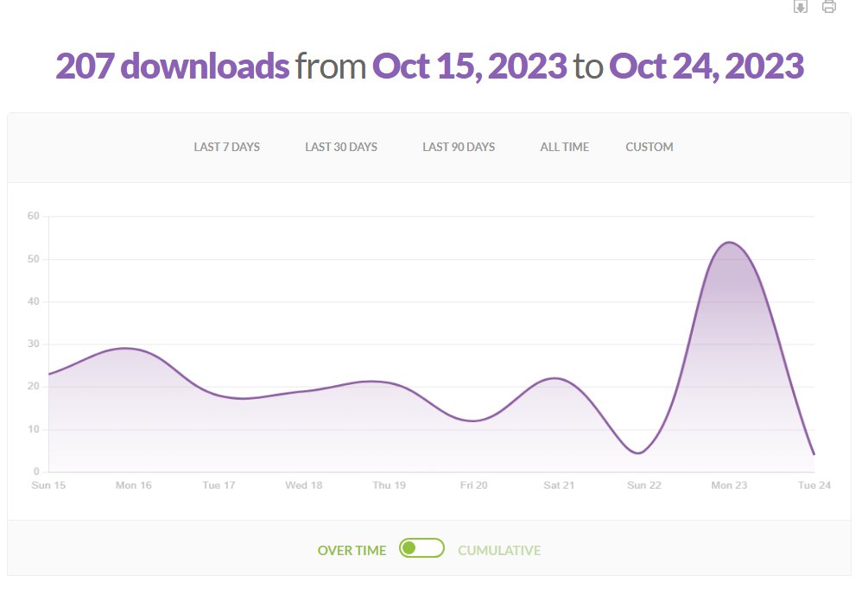
Task: Click the Sun 15 axis label
Action: point(48,485)
